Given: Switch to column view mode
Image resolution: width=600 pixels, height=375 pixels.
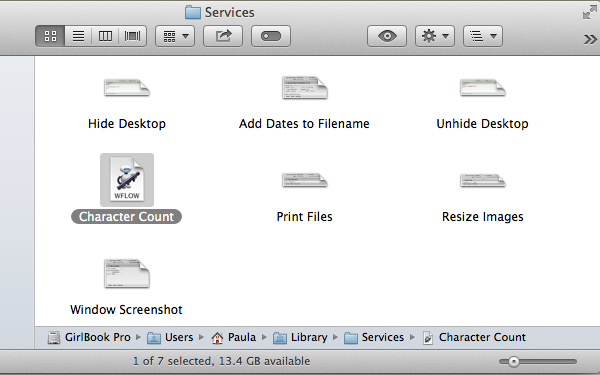Looking at the screenshot, I should click(105, 36).
